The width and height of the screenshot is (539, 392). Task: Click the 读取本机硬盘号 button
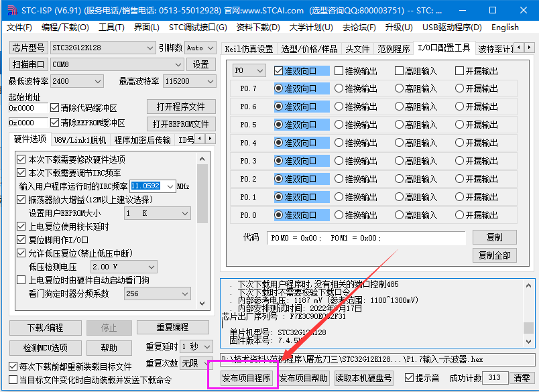coord(363,378)
